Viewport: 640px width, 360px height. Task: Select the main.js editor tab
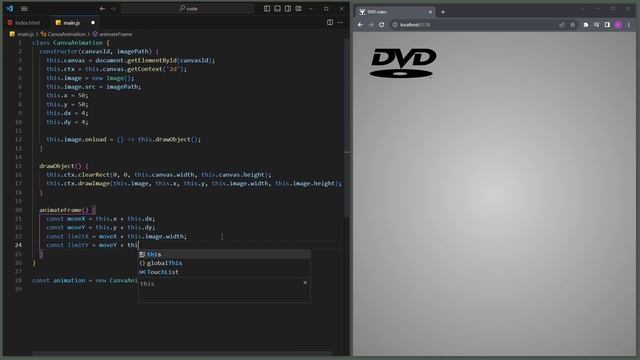pyautogui.click(x=72, y=23)
